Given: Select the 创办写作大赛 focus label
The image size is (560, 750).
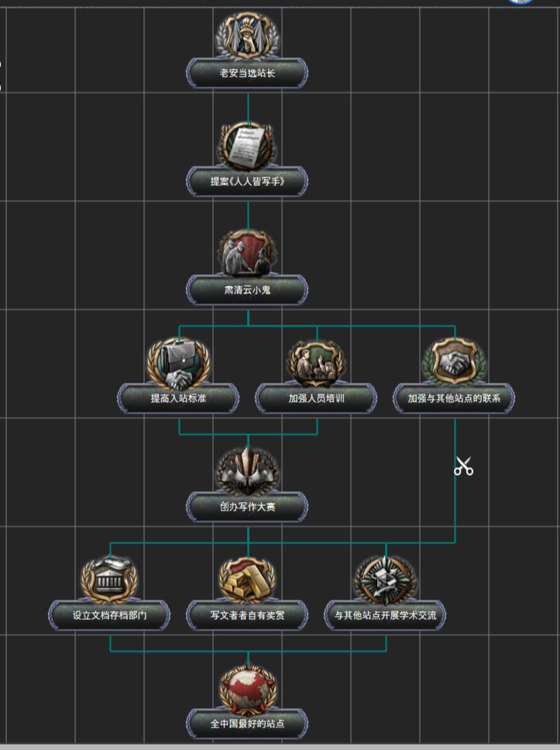Looking at the screenshot, I should 248,507.
